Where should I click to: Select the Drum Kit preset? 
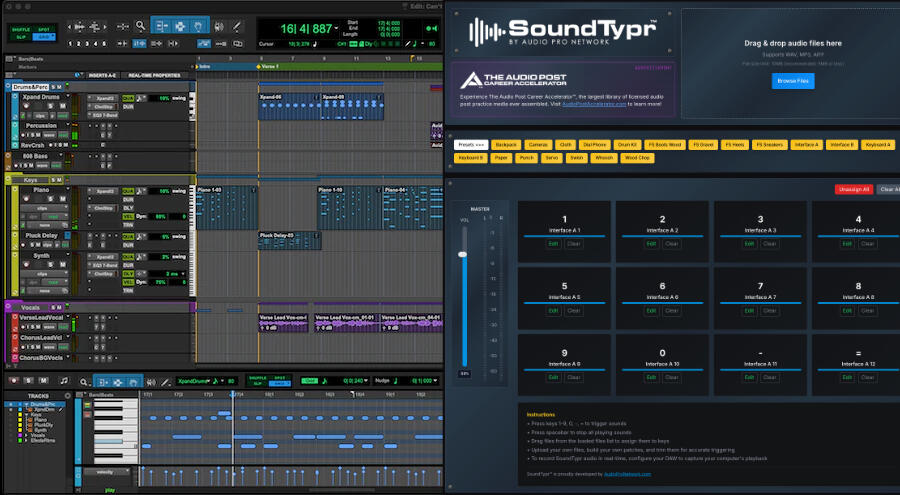coord(627,145)
